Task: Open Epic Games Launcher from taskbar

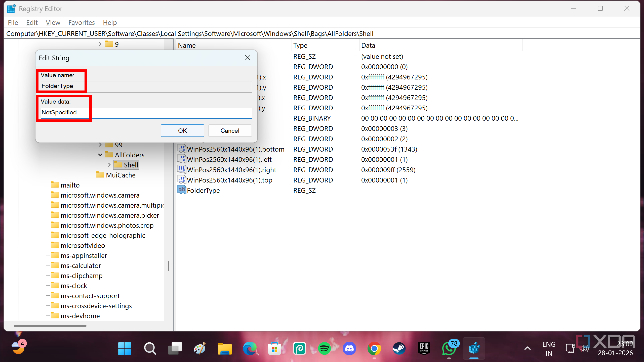Action: tap(424, 349)
